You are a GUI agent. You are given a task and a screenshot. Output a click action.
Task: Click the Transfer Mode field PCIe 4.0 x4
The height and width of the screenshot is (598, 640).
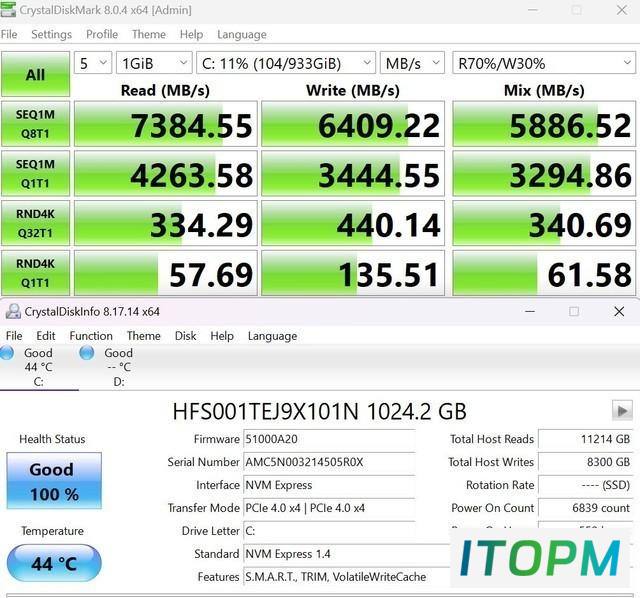[329, 508]
